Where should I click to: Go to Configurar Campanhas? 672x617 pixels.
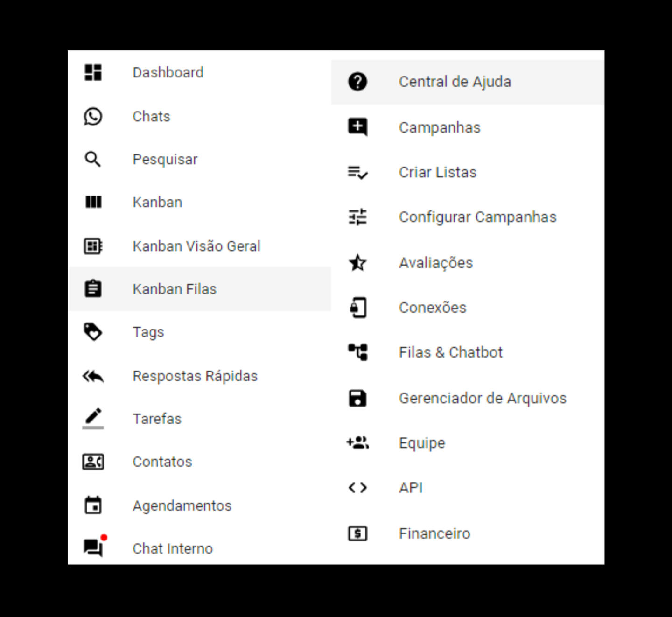click(477, 217)
